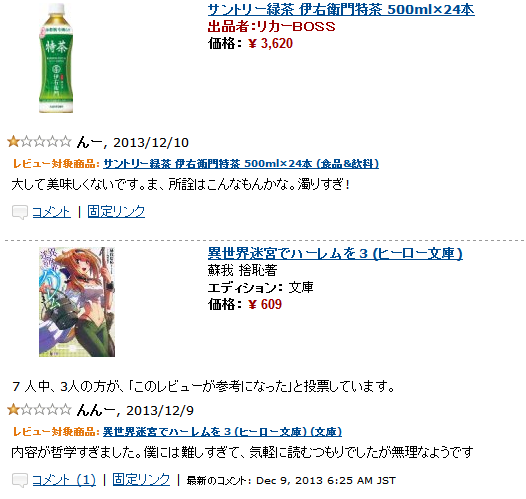Click the review title んんー
526x499 pixels.
[96, 410]
